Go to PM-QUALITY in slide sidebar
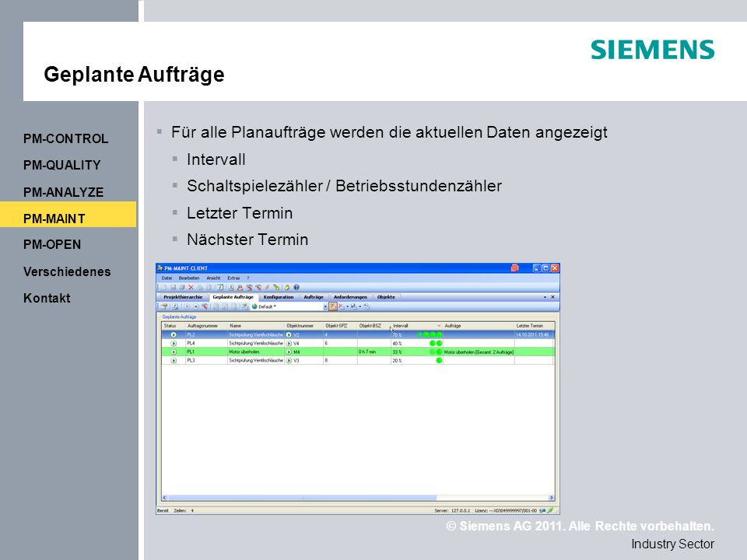The image size is (747, 560). pyautogui.click(x=62, y=165)
